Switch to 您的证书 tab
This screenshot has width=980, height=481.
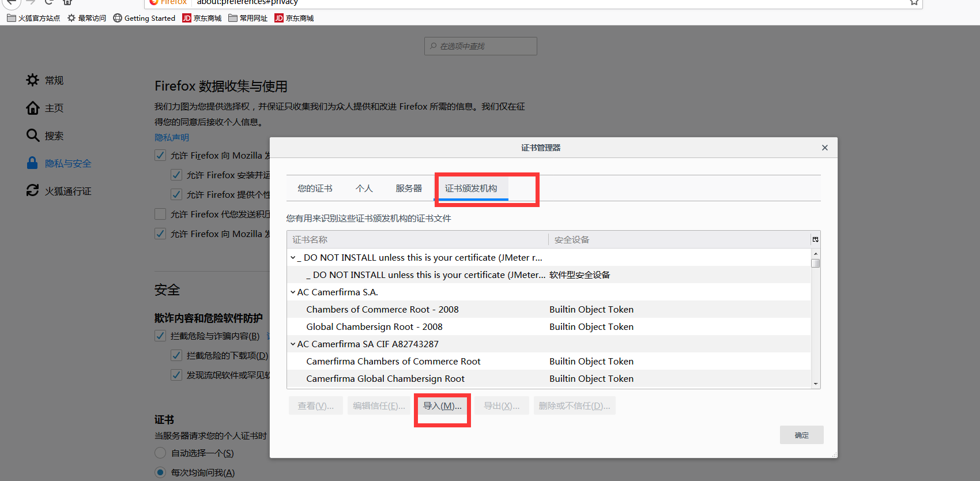click(315, 189)
